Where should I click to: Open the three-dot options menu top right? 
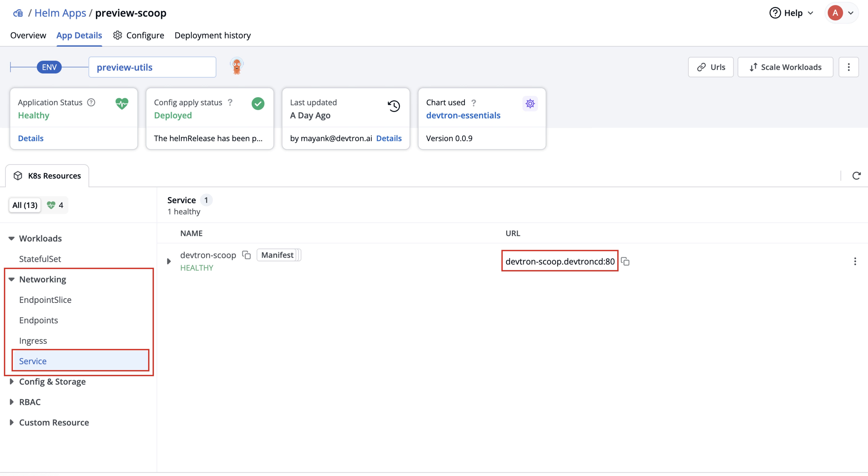click(x=849, y=67)
